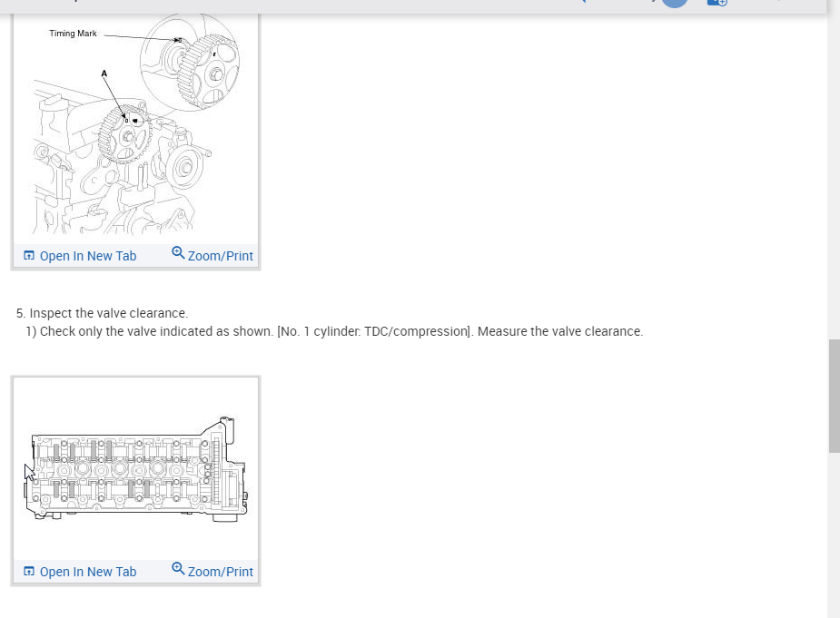Click the vertical scrollbar thumb
Image resolution: width=840 pixels, height=618 pixels.
coord(835,396)
